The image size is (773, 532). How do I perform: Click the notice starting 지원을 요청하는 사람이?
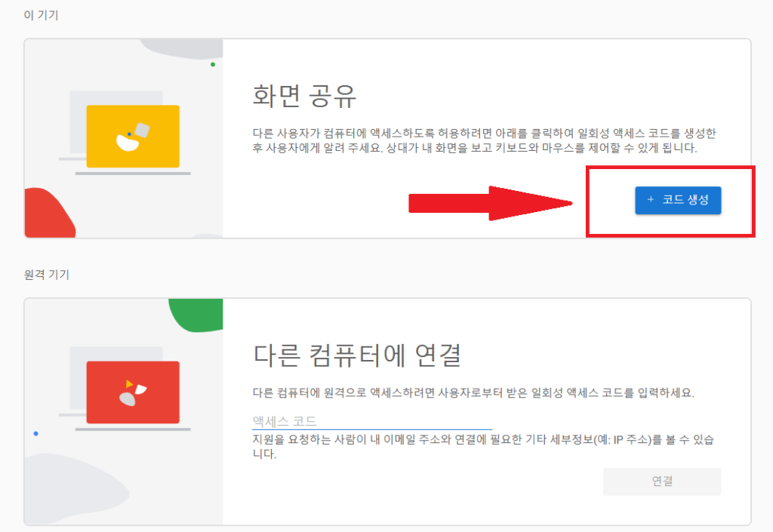click(x=483, y=446)
